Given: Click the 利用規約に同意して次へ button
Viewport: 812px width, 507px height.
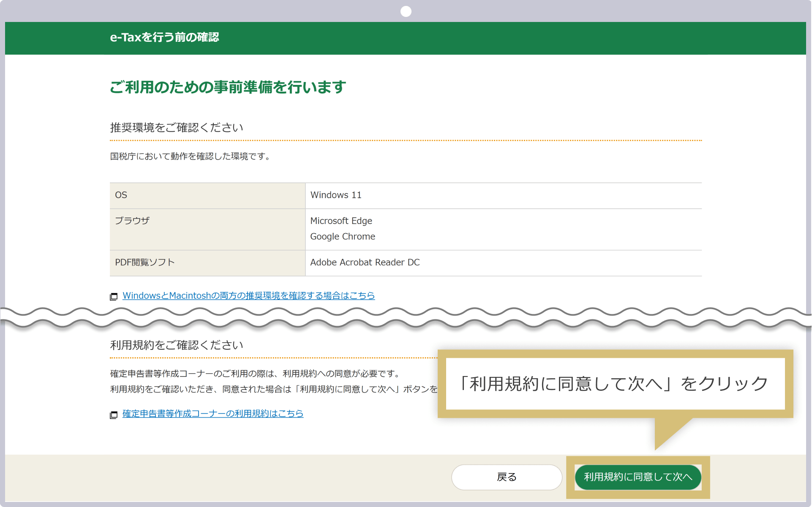Looking at the screenshot, I should pos(638,477).
